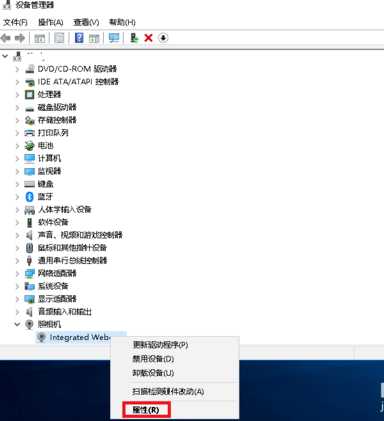
Task: Click the update driver toolbar icon
Action: click(x=134, y=38)
